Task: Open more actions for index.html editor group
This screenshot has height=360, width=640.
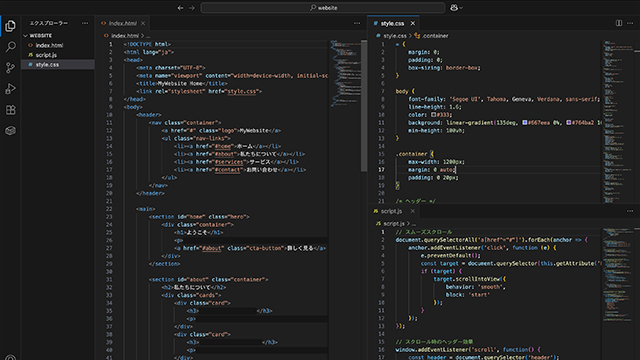Action: [x=357, y=23]
